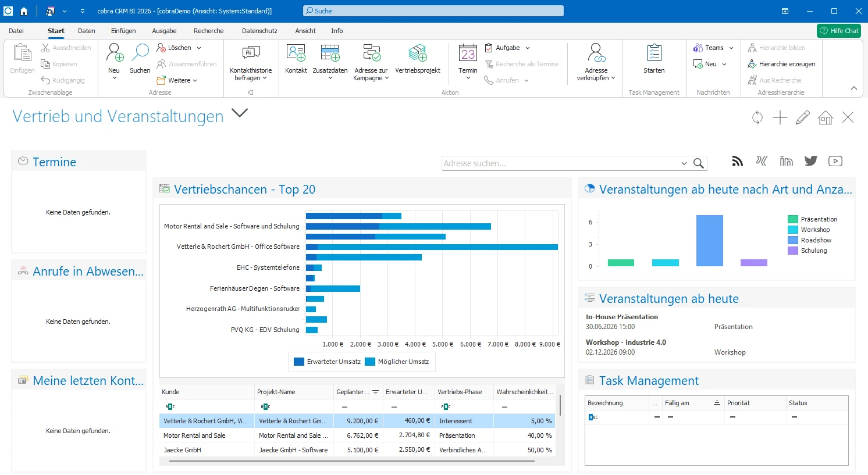
Task: Click the vertical scrollbar of the sales table
Action: 560,405
